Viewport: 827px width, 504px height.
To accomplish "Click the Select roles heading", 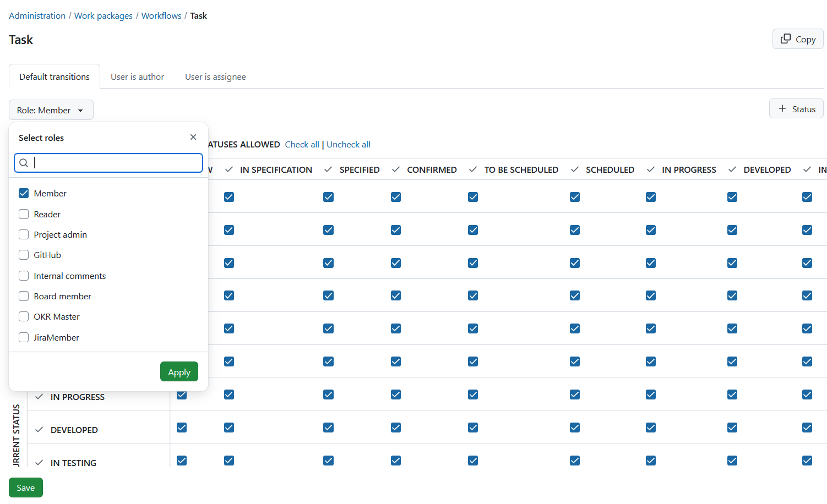I will click(x=41, y=138).
